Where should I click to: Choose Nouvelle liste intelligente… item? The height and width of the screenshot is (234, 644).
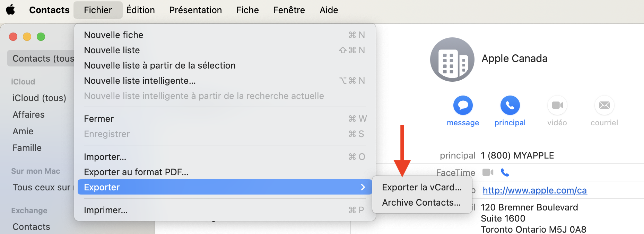pos(140,81)
